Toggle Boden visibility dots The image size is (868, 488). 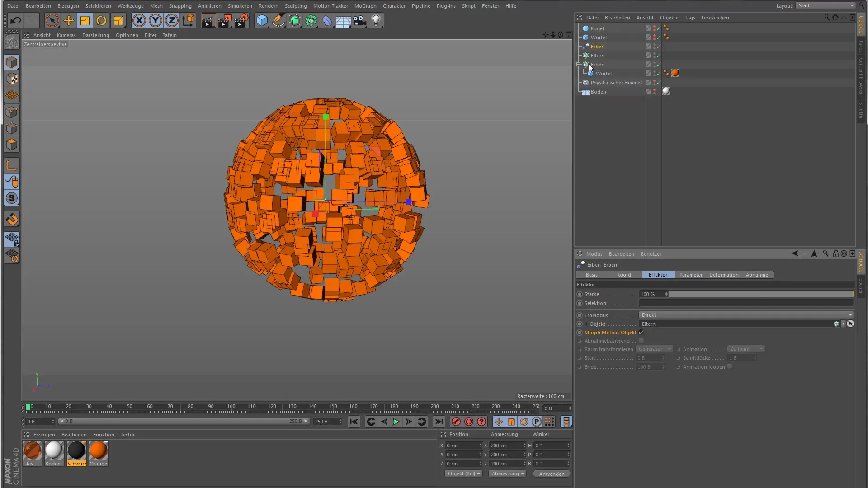point(654,92)
